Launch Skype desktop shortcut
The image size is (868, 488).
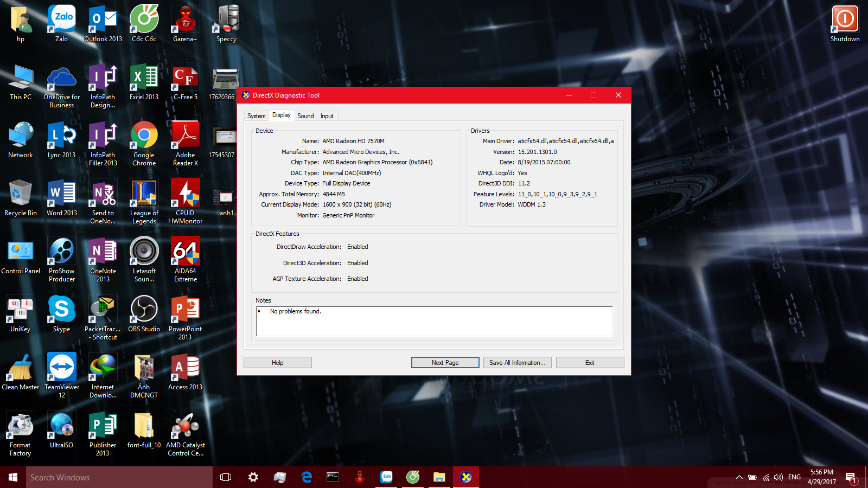62,314
